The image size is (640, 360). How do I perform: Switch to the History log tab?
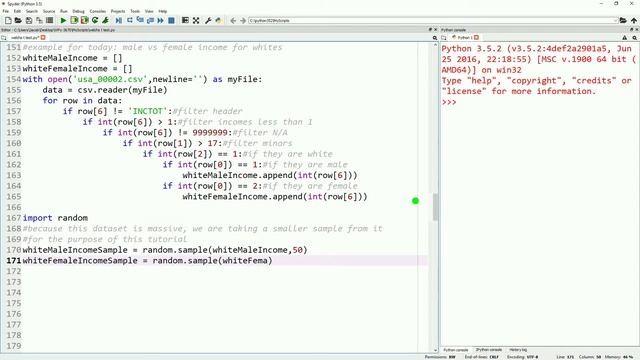coord(518,350)
